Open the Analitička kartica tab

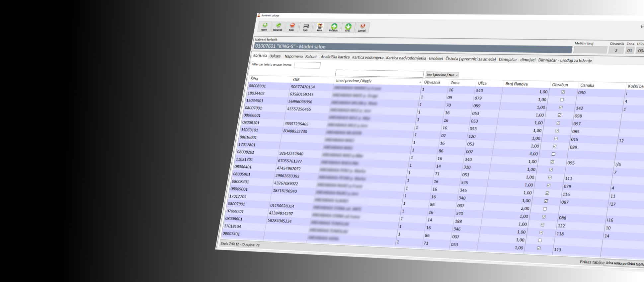point(335,57)
